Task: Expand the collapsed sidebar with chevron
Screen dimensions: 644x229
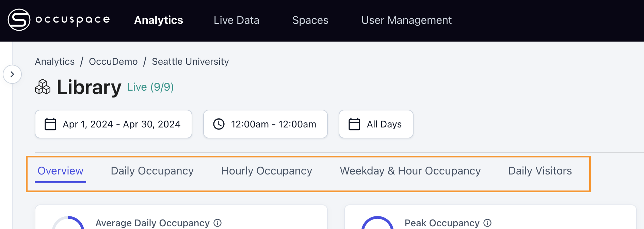Action: tap(12, 74)
